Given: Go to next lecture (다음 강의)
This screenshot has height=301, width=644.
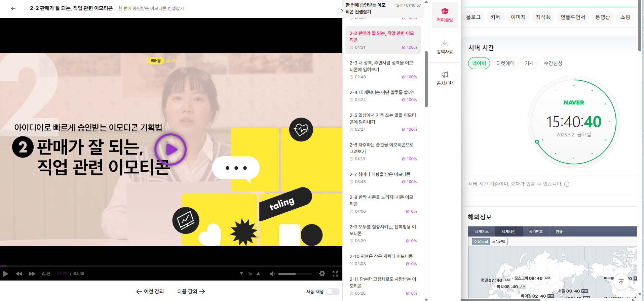Looking at the screenshot, I should [191, 291].
